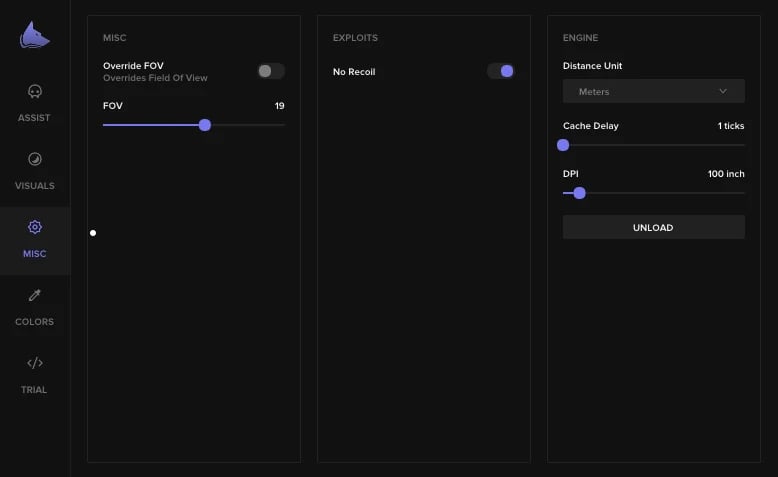
Task: Click the UNLOAD button
Action: pos(653,227)
